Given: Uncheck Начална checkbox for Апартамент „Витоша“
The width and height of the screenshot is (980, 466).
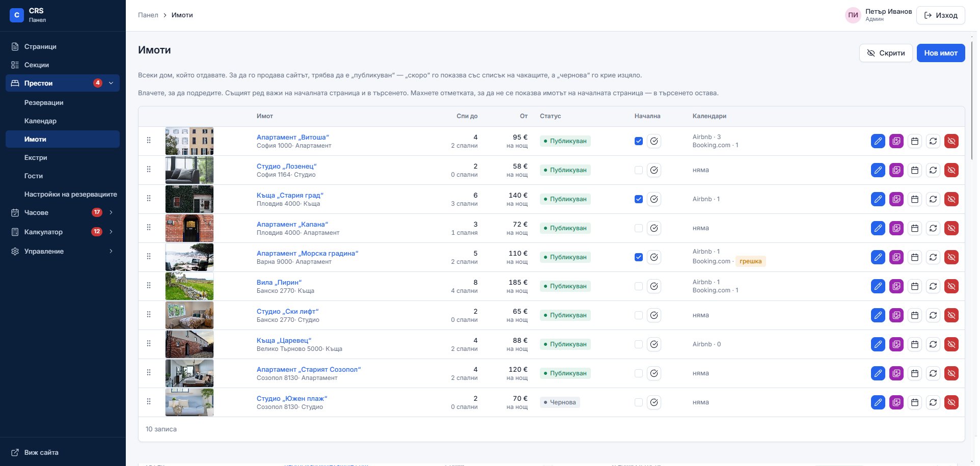Looking at the screenshot, I should 638,141.
